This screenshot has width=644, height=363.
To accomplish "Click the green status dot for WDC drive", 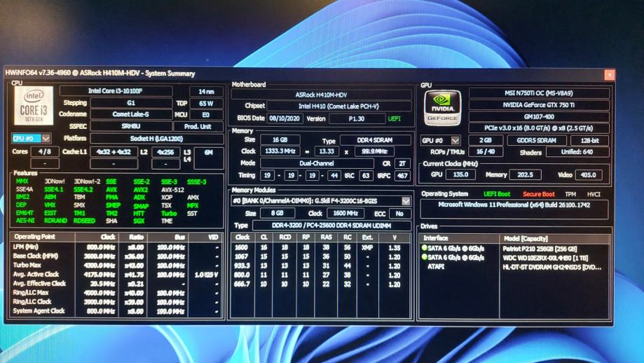I will pyautogui.click(x=424, y=257).
